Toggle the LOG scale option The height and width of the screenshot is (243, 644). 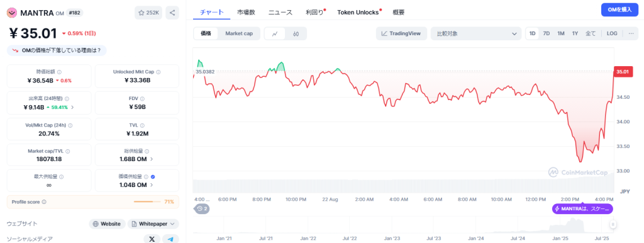[x=612, y=34]
